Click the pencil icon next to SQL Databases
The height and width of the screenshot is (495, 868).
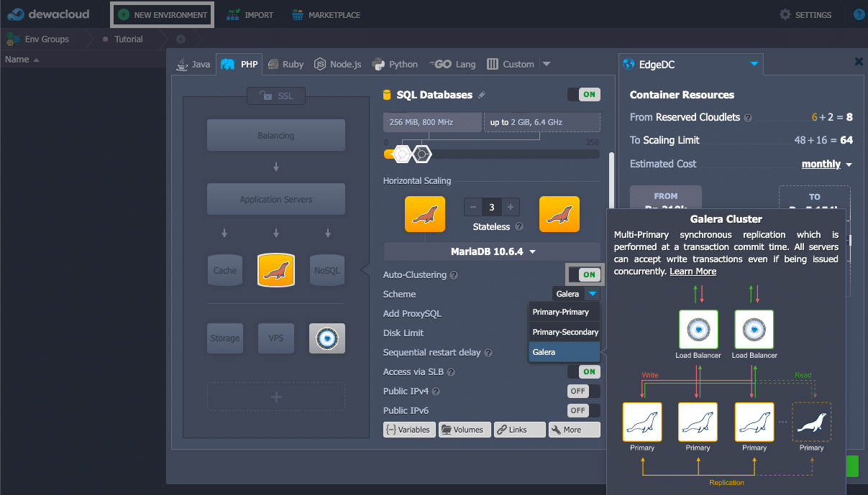[x=482, y=95]
